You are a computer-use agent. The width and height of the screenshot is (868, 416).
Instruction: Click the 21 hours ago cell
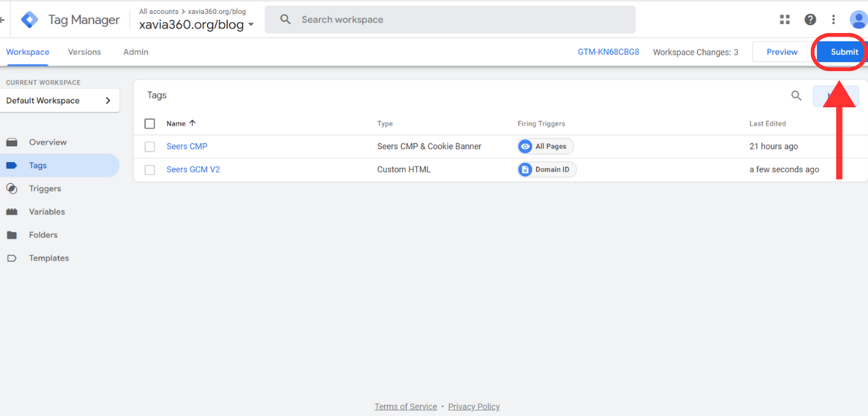pos(773,146)
